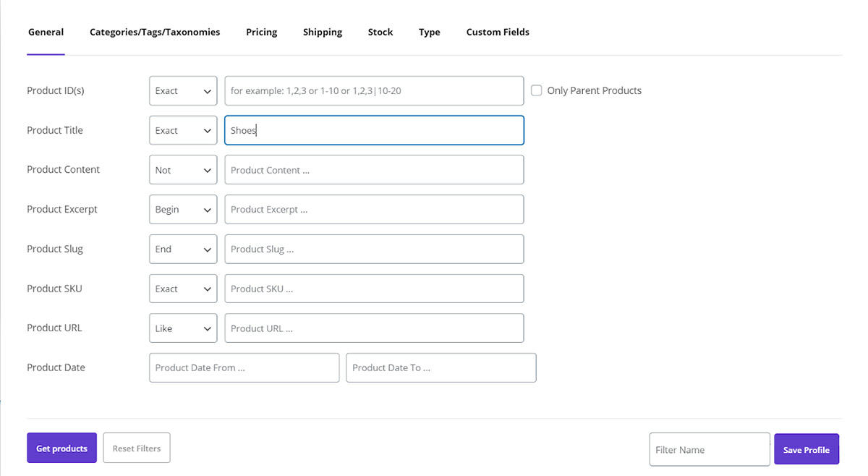Screen dimensions: 868x476
Task: Click the Get products button
Action: click(61, 449)
